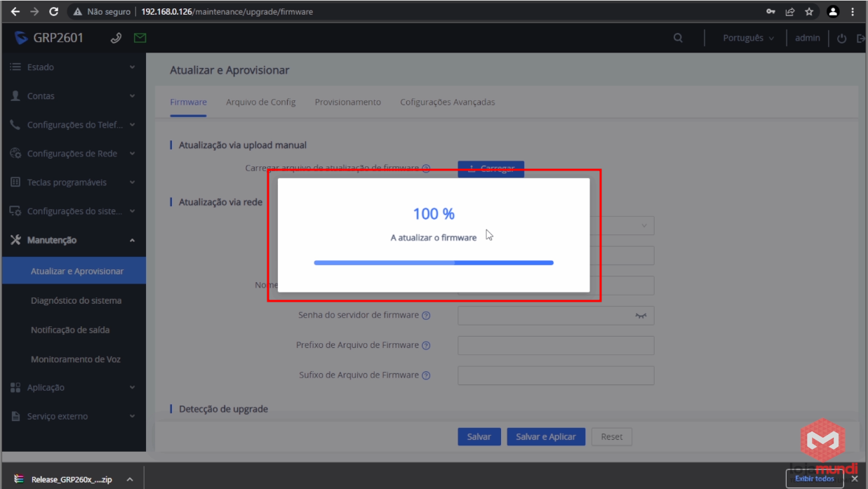Expand the Estado sidebar menu
This screenshot has width=868, height=489.
coord(73,67)
